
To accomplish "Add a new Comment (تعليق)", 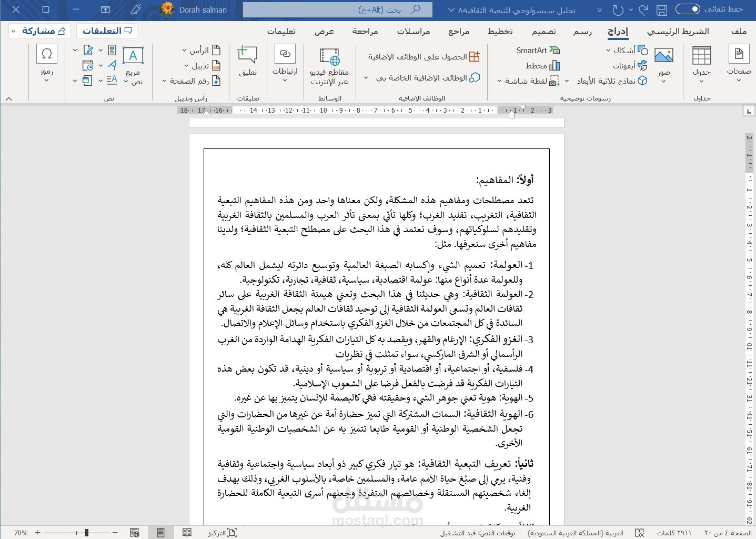I will (247, 61).
